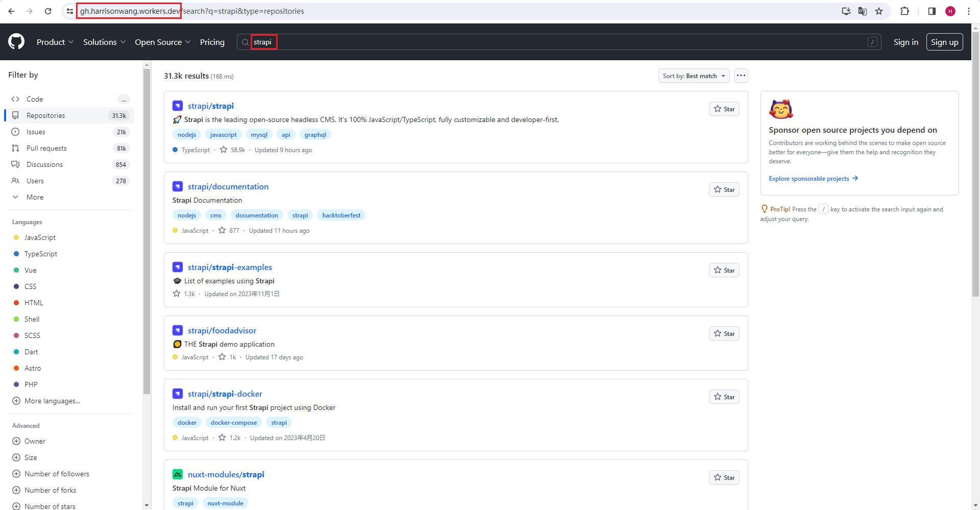Image resolution: width=980 pixels, height=510 pixels.
Task: Open the Sort by Best match dropdown
Action: (694, 76)
